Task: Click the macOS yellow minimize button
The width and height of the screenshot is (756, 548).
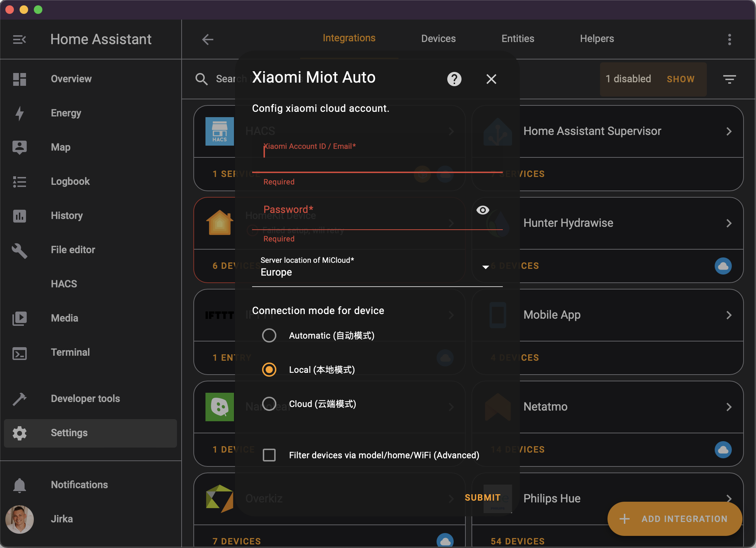Action: 24,10
